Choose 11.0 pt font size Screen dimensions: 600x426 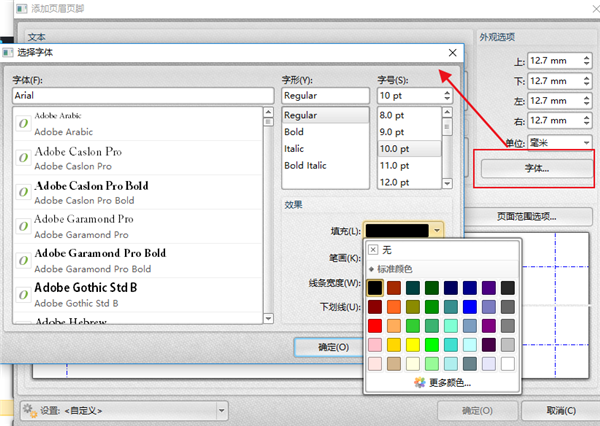point(409,165)
